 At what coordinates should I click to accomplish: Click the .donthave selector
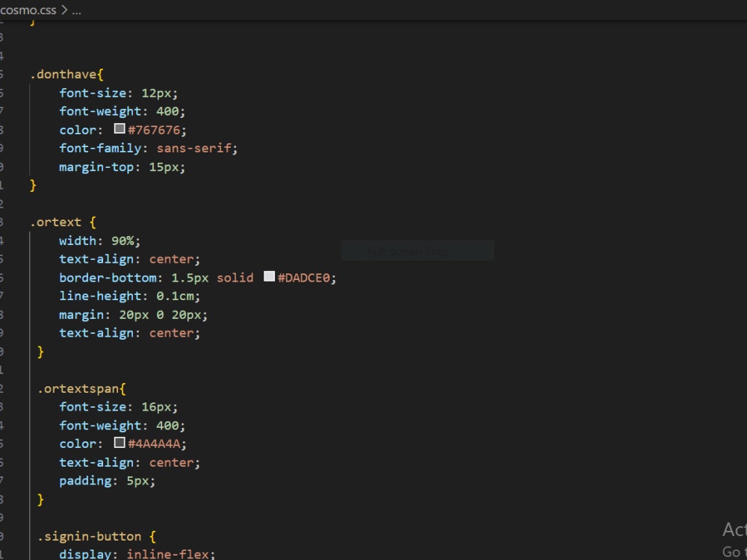click(x=63, y=74)
